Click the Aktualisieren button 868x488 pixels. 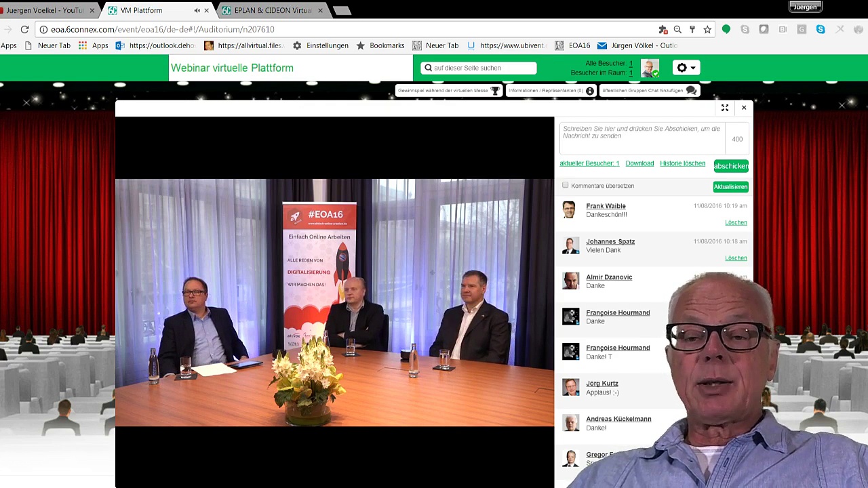pos(730,186)
